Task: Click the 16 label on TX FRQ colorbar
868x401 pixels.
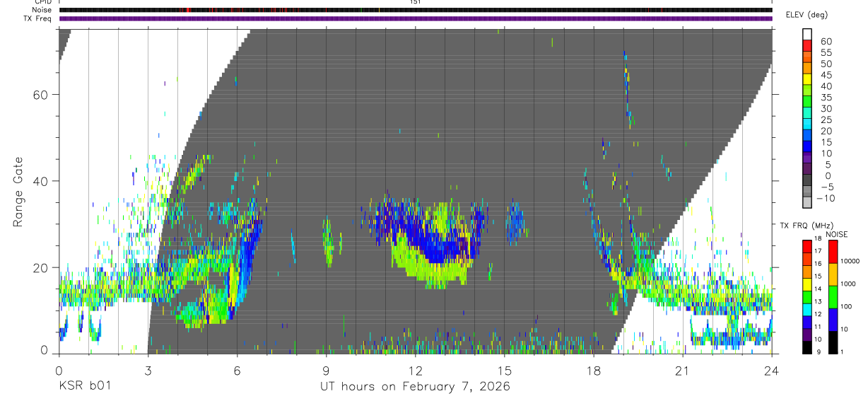Action: tap(817, 263)
